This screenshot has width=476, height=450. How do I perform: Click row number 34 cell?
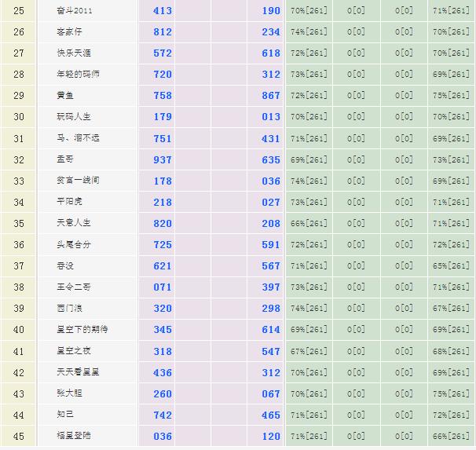[x=19, y=202]
